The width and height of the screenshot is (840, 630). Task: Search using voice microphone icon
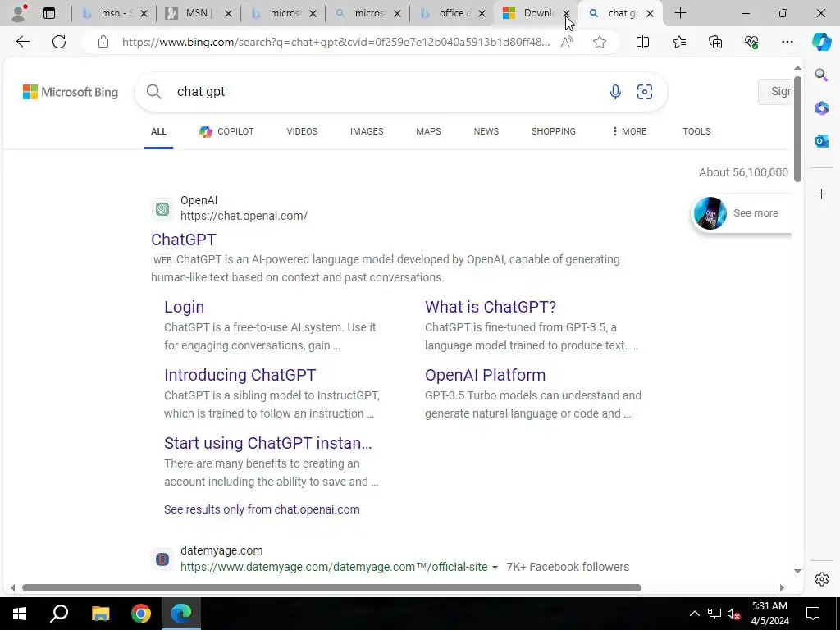[615, 92]
